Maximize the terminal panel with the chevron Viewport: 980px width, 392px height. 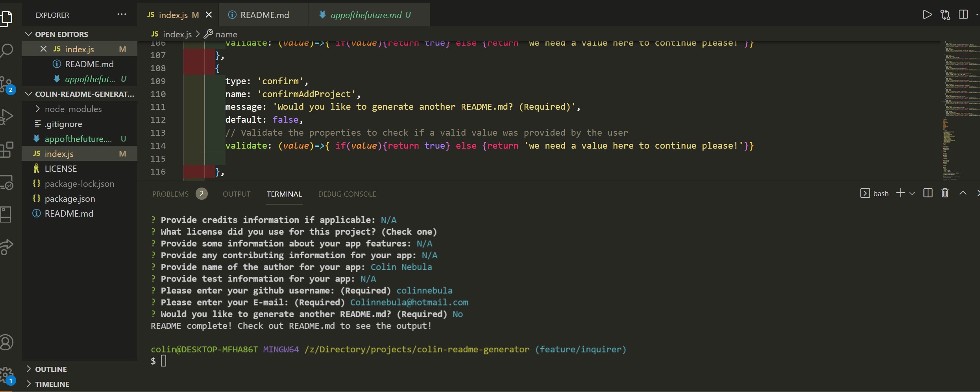963,193
